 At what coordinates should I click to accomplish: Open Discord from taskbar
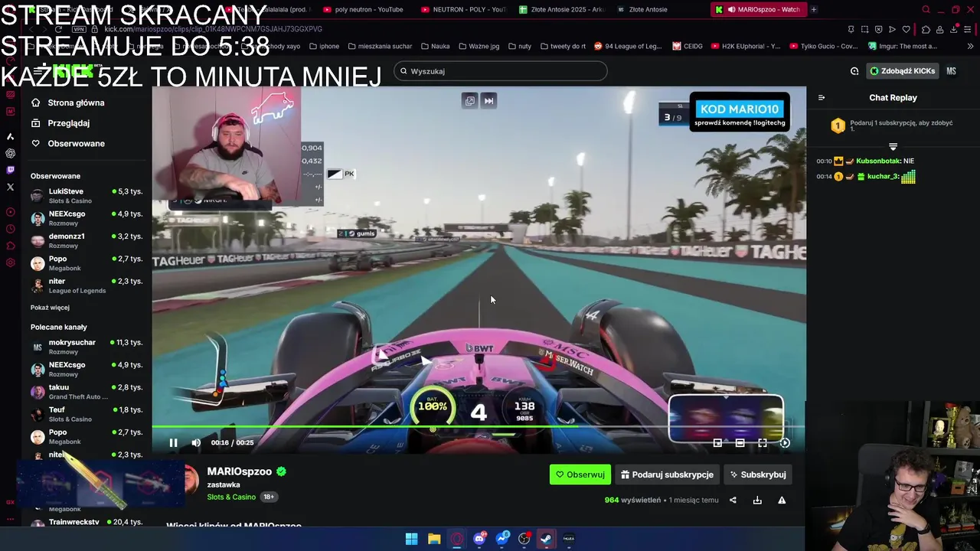tap(479, 539)
